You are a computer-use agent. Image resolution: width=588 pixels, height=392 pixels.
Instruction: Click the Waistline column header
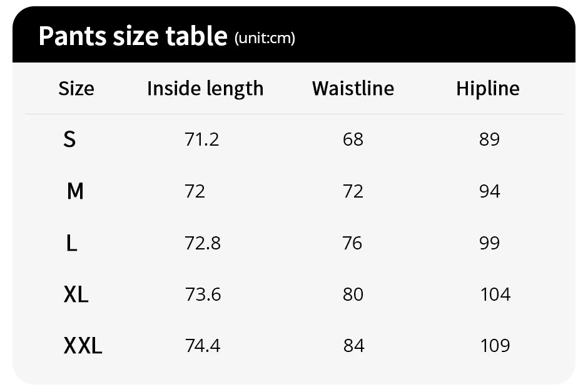[x=353, y=88]
